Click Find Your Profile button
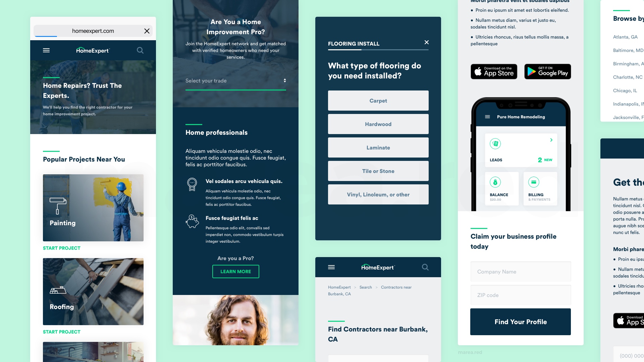644x362 pixels. tap(521, 322)
